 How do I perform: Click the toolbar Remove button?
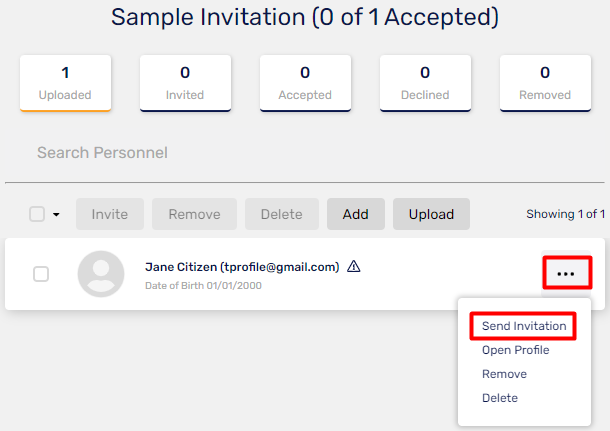click(x=194, y=214)
